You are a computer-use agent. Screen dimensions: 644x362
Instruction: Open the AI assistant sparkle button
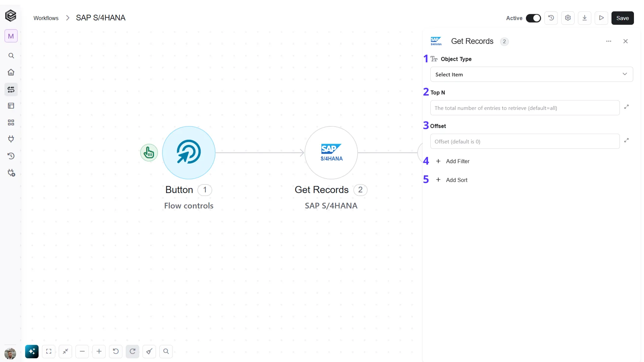coord(32,352)
